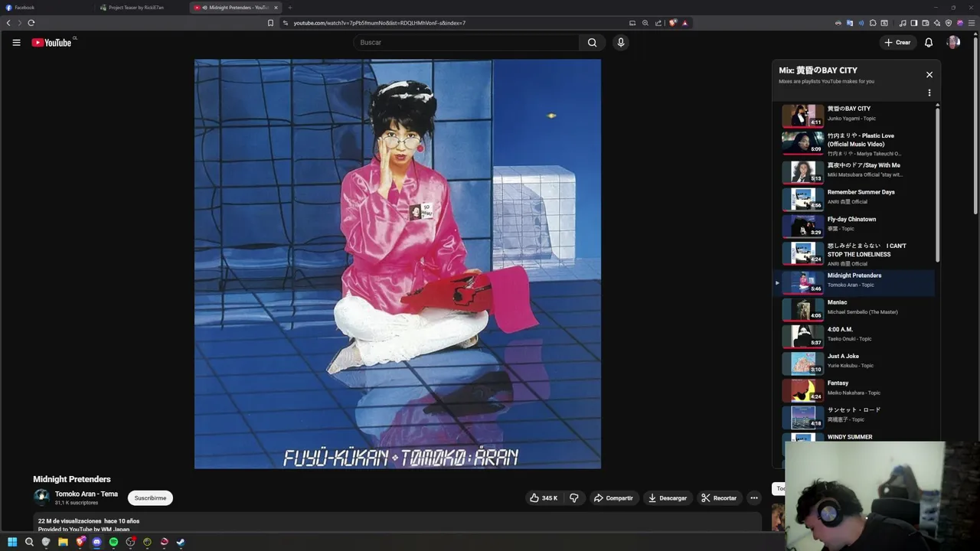Screen dimensions: 980x551
Task: Select the Midnight Pretenders YouTube tab
Action: [x=235, y=8]
